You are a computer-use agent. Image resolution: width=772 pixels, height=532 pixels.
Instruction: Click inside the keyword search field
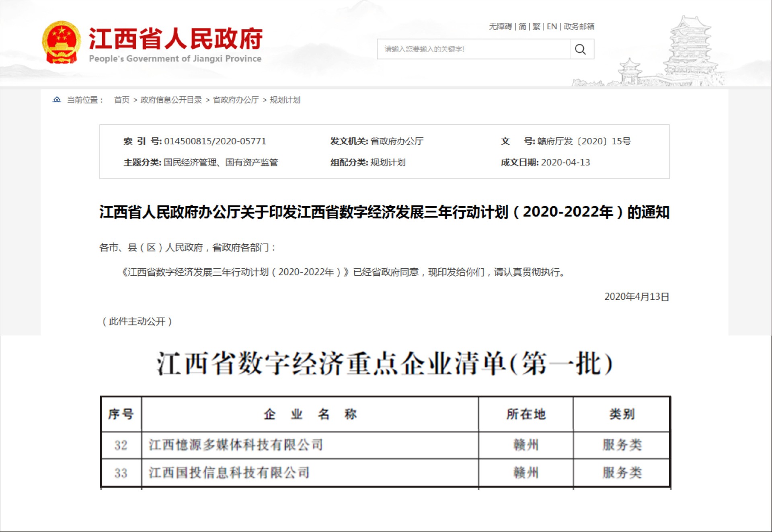point(473,49)
